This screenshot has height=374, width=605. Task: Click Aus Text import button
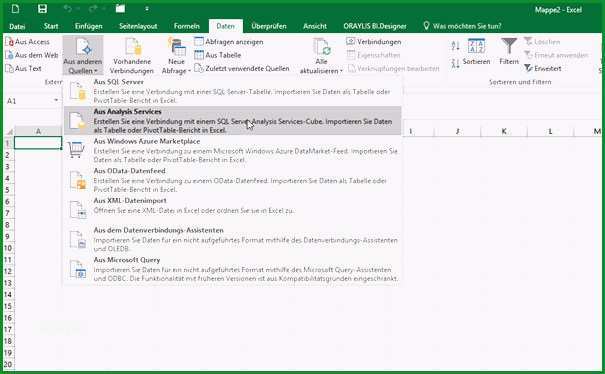(24, 69)
